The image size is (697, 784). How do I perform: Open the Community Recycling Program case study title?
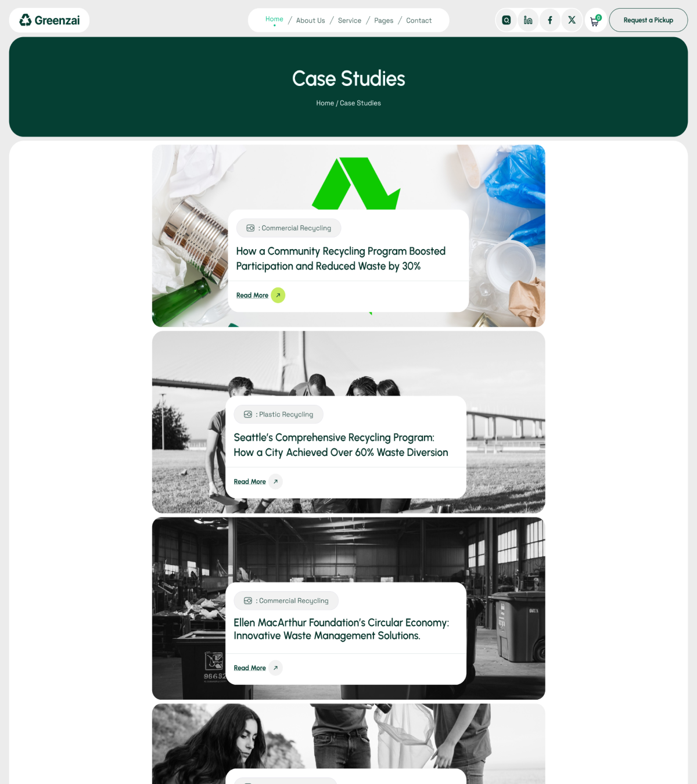341,258
